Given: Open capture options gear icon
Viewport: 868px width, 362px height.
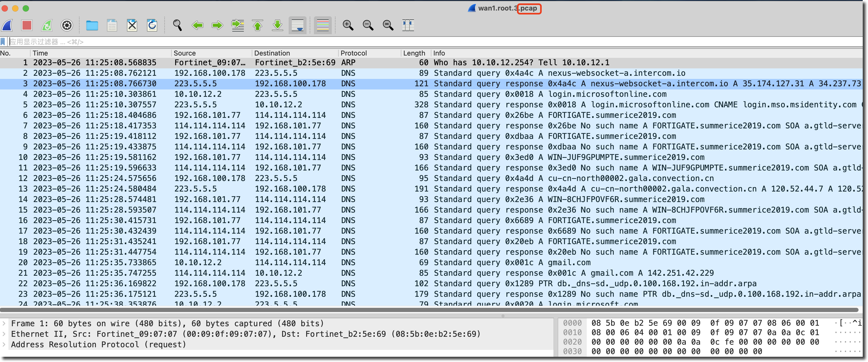Looking at the screenshot, I should [x=67, y=25].
